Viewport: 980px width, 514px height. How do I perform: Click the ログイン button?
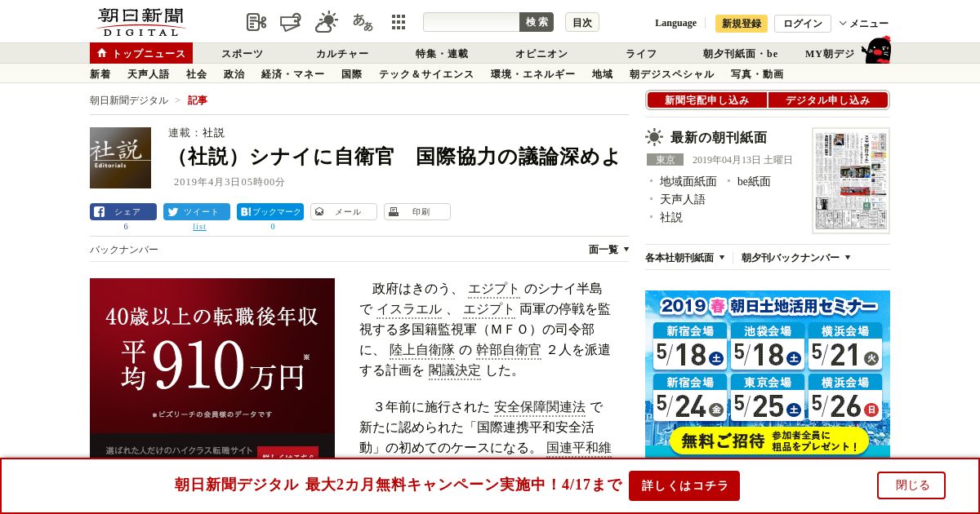[x=803, y=24]
